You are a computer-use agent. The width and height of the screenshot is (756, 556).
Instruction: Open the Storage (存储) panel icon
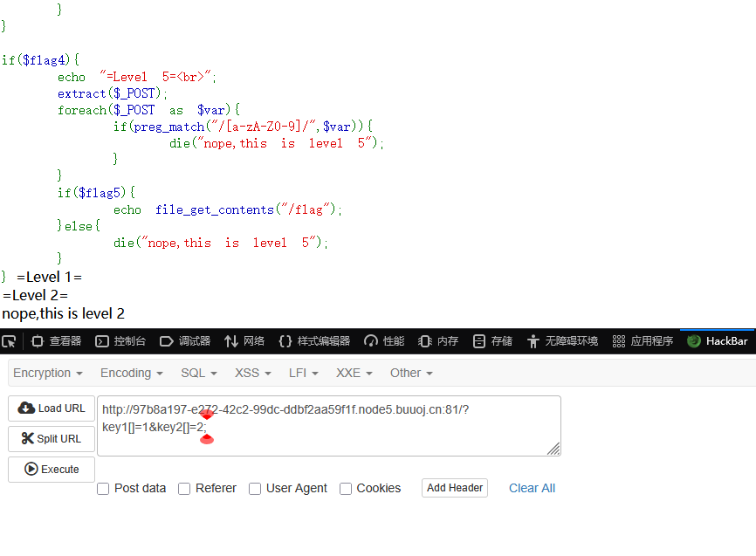tap(479, 341)
